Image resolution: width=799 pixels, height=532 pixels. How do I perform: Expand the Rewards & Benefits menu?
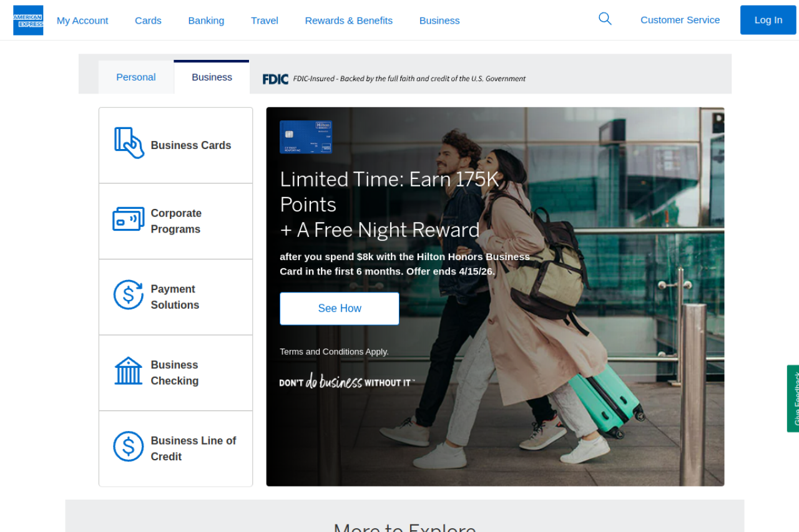[x=348, y=21]
